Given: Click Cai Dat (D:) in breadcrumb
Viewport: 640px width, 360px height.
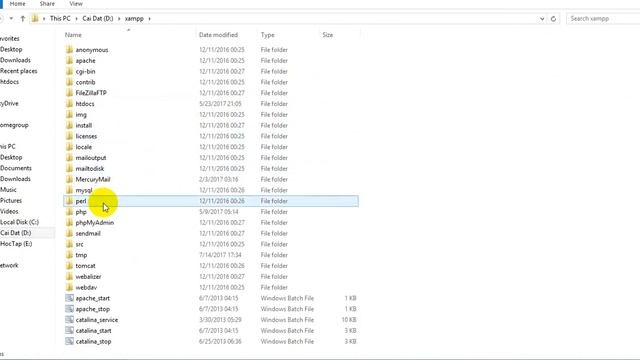Looking at the screenshot, I should click(x=98, y=18).
